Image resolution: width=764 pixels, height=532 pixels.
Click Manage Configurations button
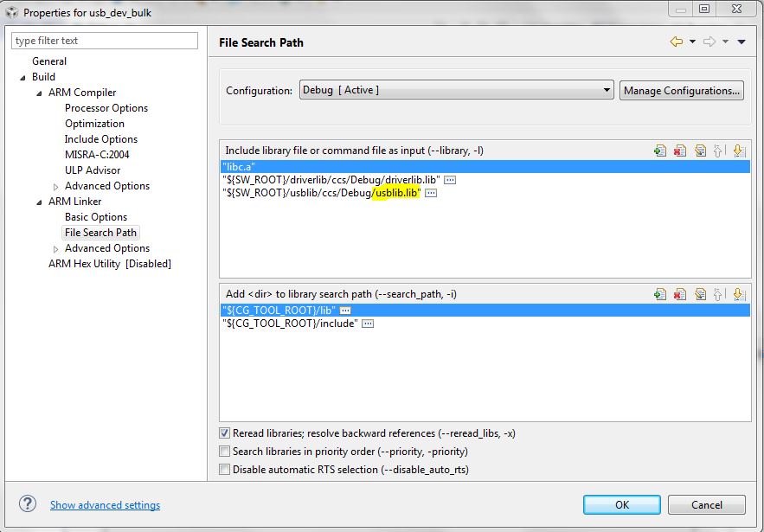click(x=681, y=90)
